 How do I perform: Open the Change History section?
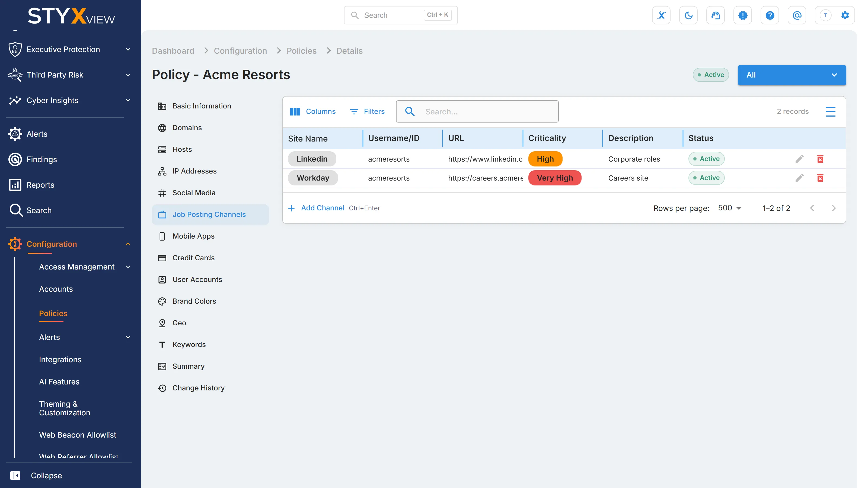click(x=210, y=388)
